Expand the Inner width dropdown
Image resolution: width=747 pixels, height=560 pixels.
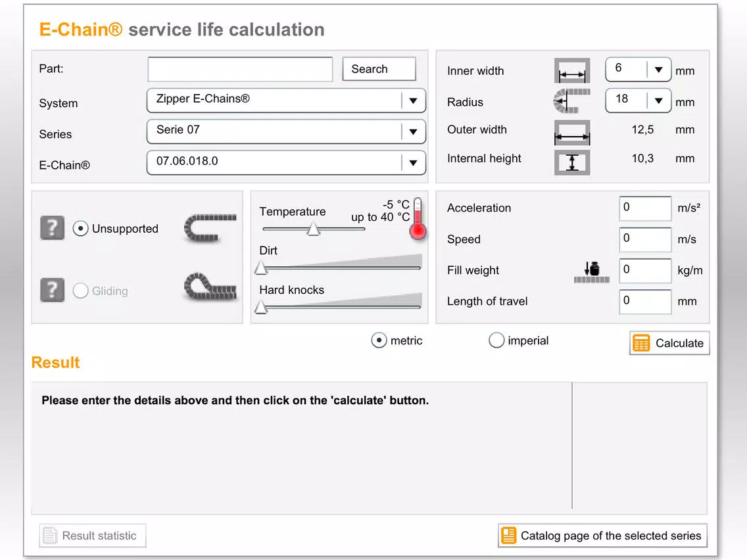click(x=639, y=70)
